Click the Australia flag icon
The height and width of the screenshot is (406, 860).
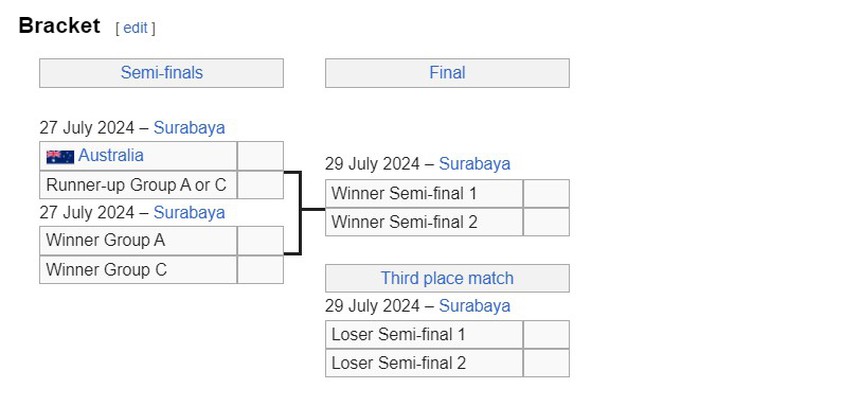(x=60, y=156)
